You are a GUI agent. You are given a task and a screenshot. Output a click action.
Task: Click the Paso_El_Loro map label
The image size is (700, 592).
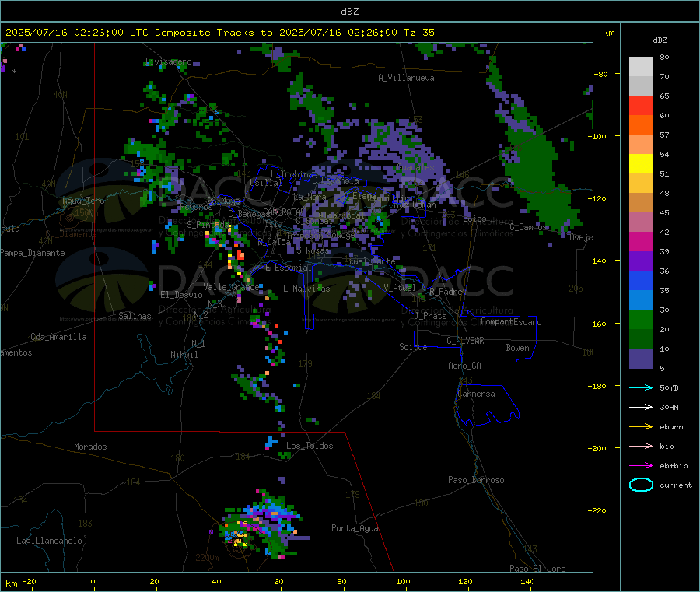coord(537,569)
